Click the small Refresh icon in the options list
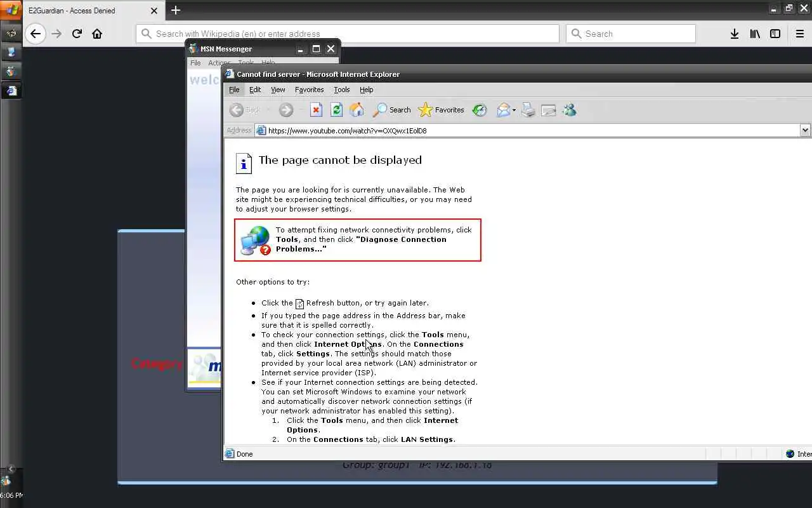Screen dimensions: 812x508 click(299, 304)
